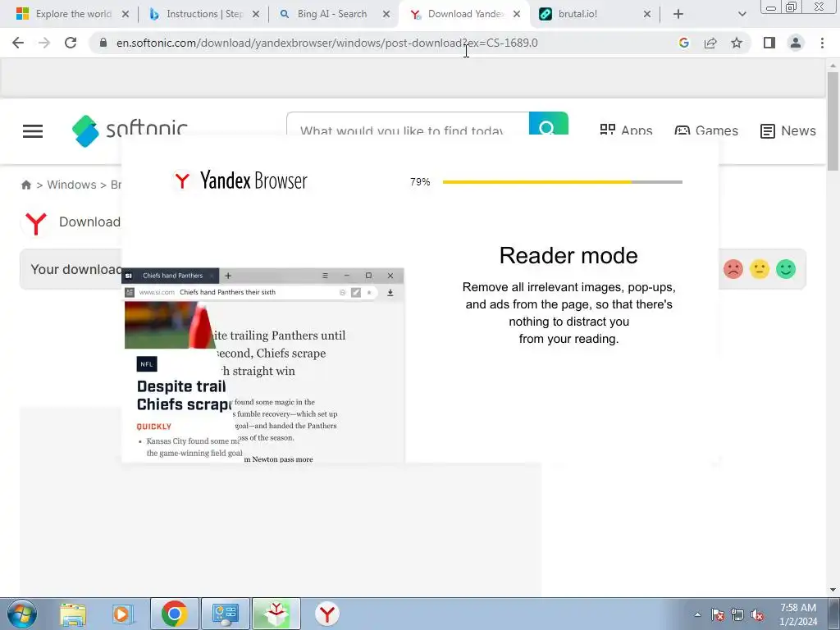The width and height of the screenshot is (840, 630).
Task: Reload the current page
Action: click(71, 43)
